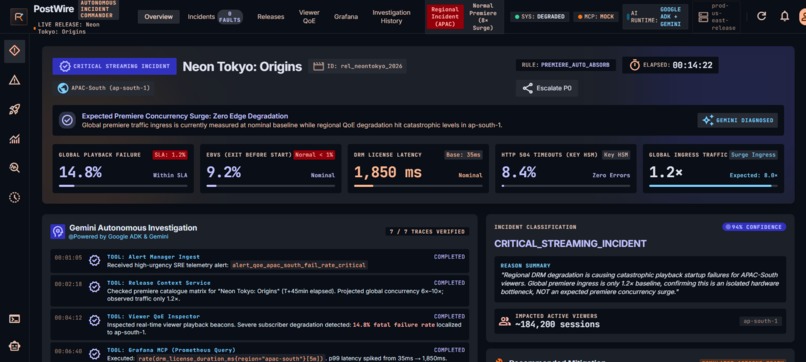Click the SYS: DEGRADED status pill
Screen dimensions: 806x362
pyautogui.click(x=540, y=17)
